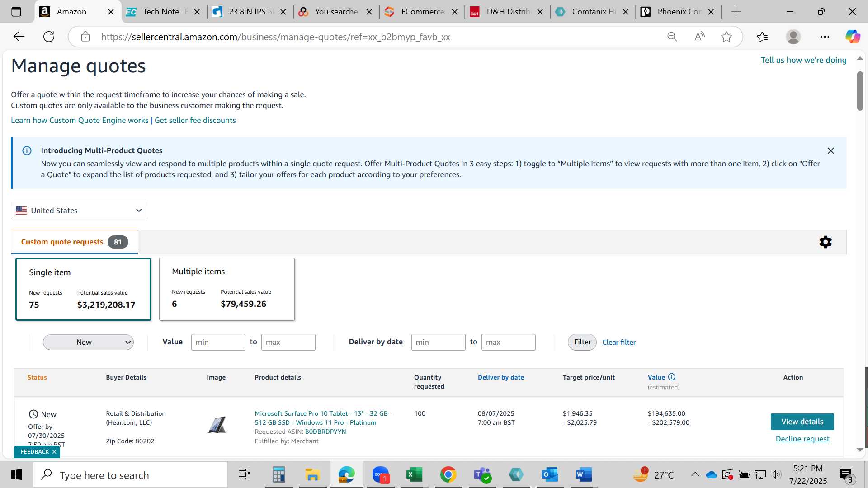
Task: Open the browser profile avatar
Action: [793, 37]
